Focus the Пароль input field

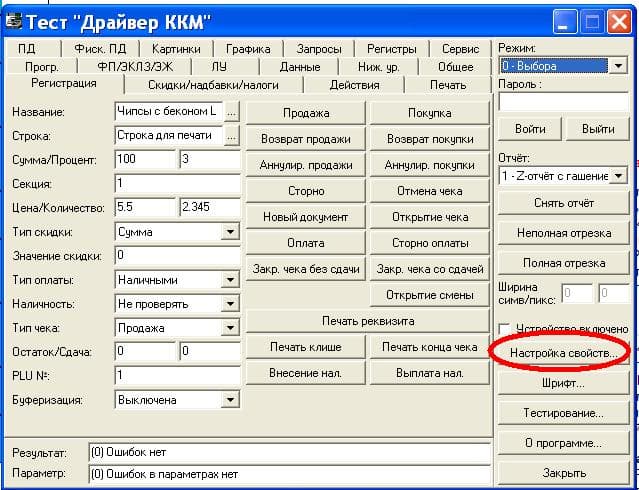[x=564, y=102]
